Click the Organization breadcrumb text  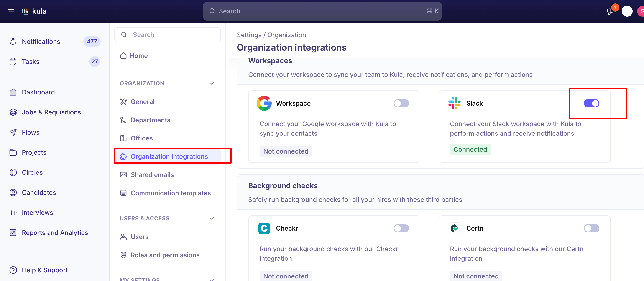pos(286,35)
